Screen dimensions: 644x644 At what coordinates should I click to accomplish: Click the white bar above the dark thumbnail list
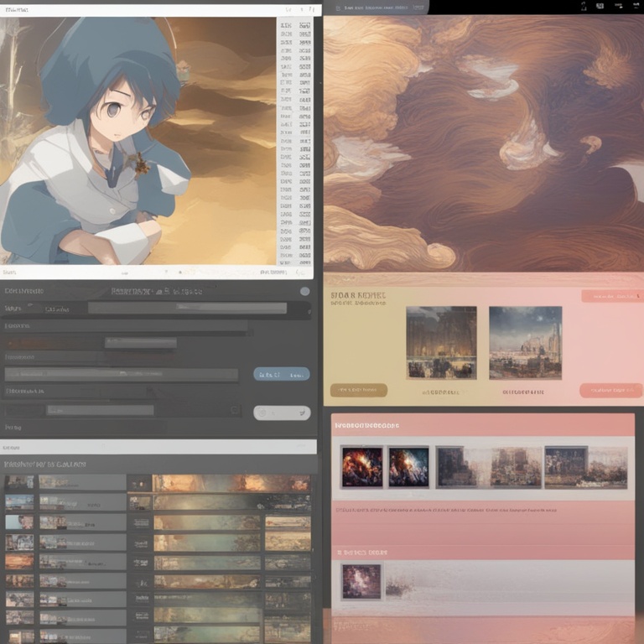coord(158,447)
